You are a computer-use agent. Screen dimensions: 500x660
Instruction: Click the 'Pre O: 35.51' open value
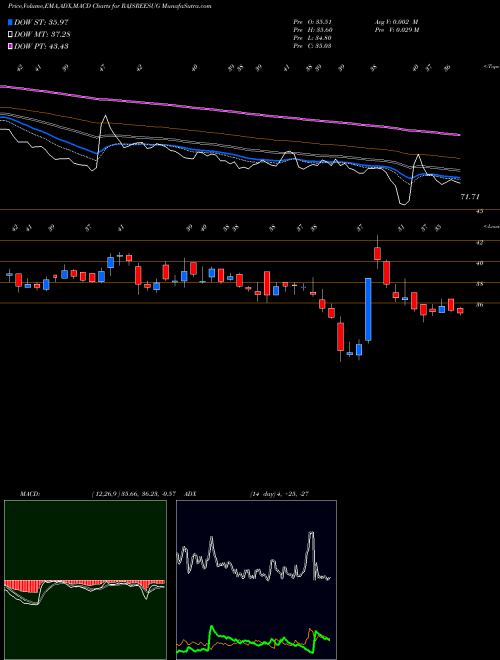[312, 22]
